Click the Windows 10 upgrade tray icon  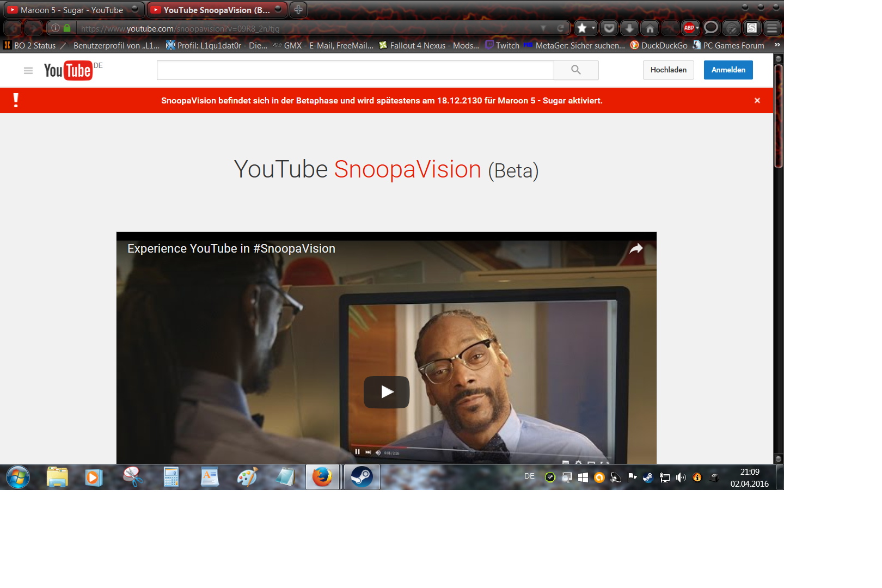(x=583, y=477)
